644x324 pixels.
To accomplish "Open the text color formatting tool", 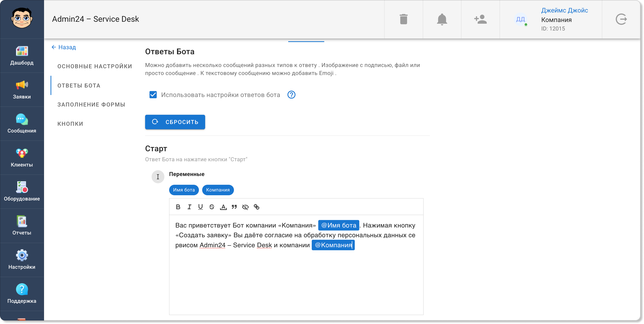I will point(223,207).
